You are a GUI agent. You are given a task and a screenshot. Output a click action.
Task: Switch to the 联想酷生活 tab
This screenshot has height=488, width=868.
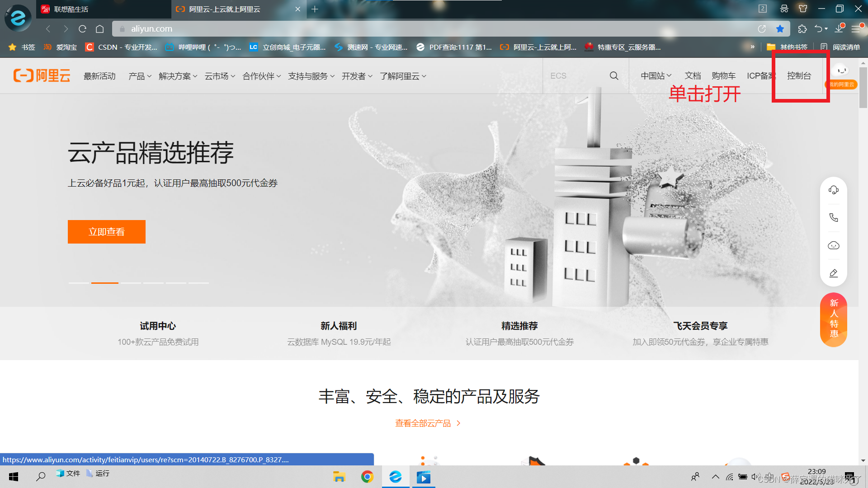click(104, 9)
